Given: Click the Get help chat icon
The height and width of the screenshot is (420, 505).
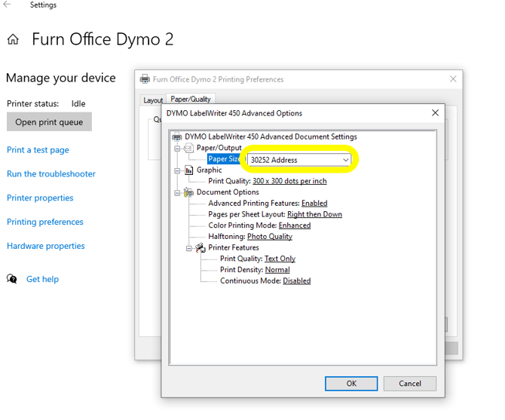Looking at the screenshot, I should [12, 279].
